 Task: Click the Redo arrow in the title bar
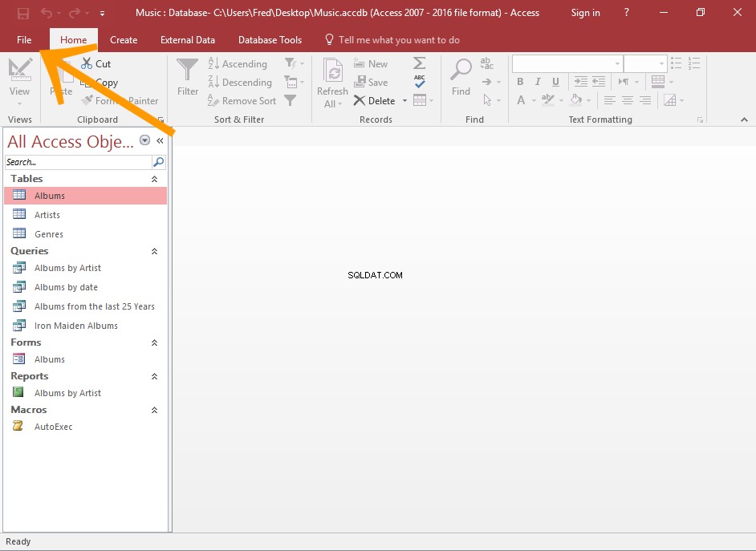click(x=75, y=13)
